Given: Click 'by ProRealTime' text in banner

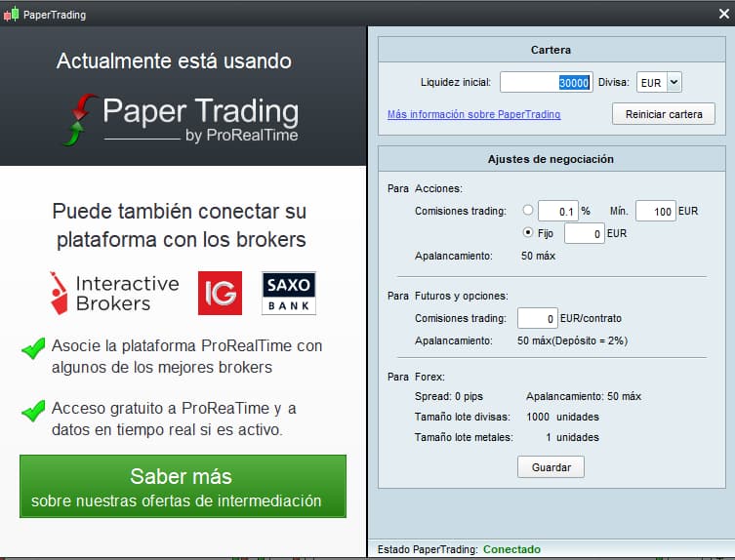Looking at the screenshot, I should 241,135.
